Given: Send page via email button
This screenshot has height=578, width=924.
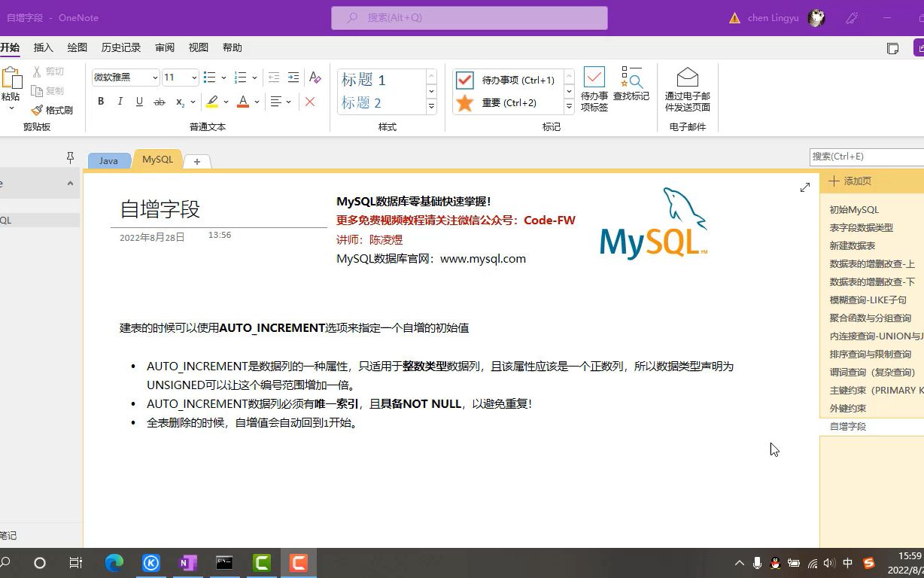Looking at the screenshot, I should point(688,90).
